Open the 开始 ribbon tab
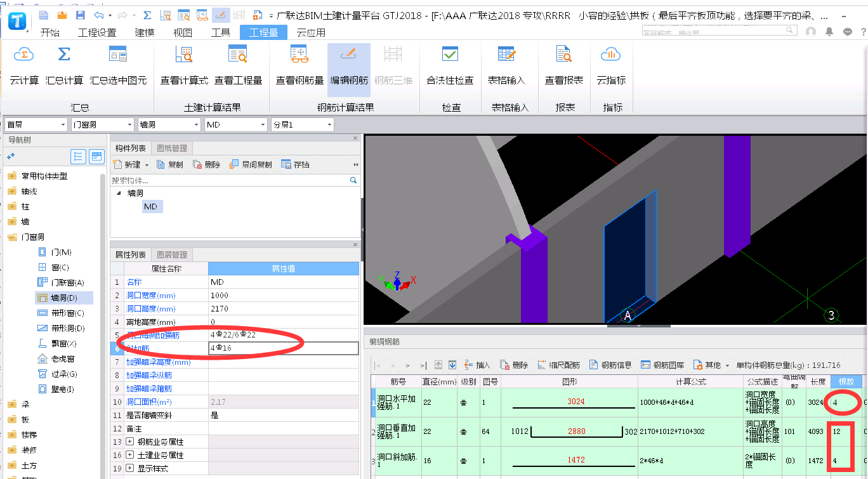Viewport: 868px width, 479px height. (x=49, y=33)
